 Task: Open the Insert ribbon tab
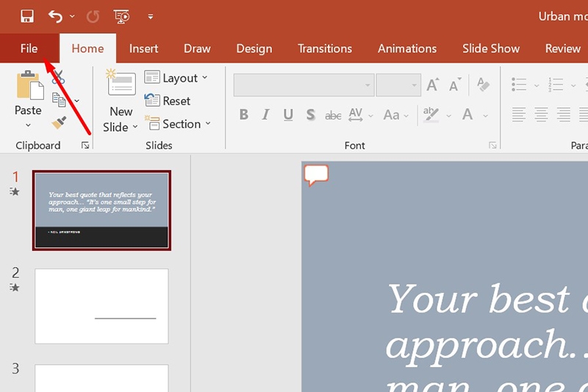coord(143,49)
